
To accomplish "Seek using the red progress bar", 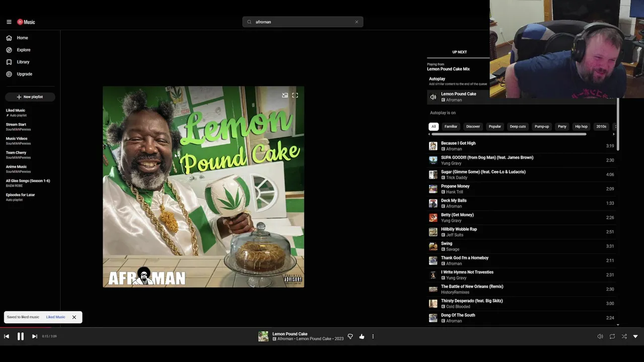I will point(25,328).
